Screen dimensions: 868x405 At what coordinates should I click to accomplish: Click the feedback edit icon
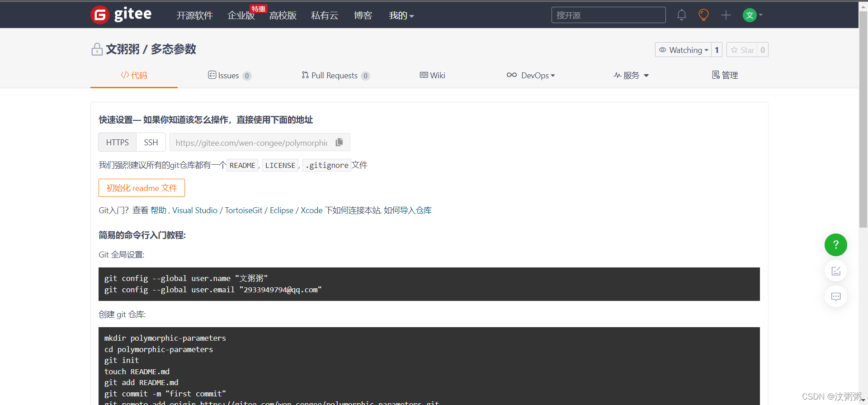[x=836, y=271]
